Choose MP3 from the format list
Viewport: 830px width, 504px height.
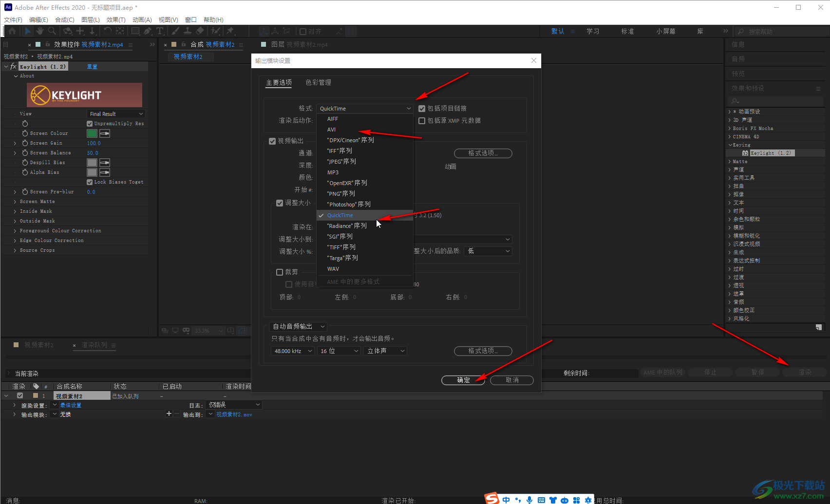(365, 172)
